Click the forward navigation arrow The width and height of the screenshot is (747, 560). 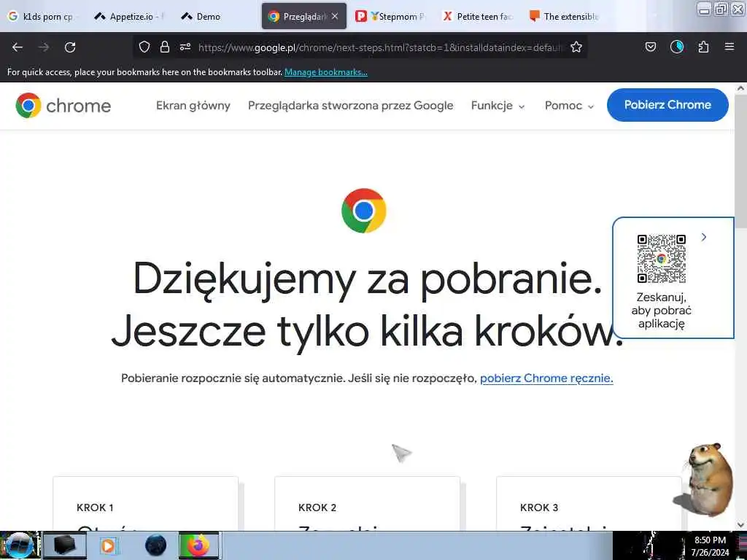[x=44, y=47]
